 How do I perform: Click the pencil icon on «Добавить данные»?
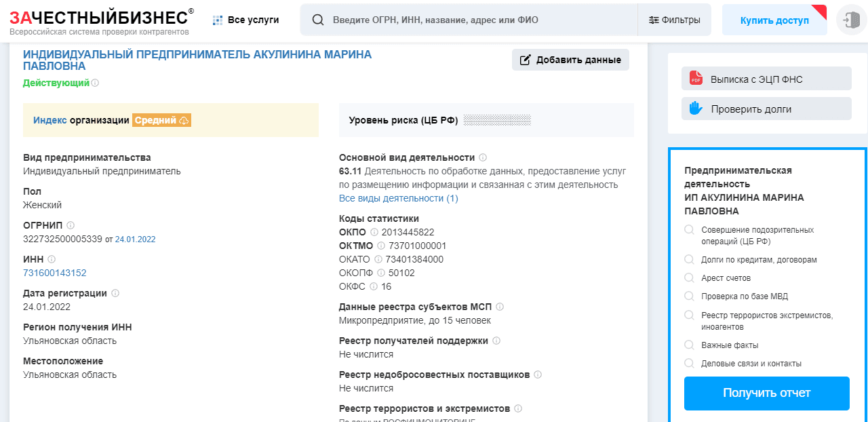(x=525, y=60)
